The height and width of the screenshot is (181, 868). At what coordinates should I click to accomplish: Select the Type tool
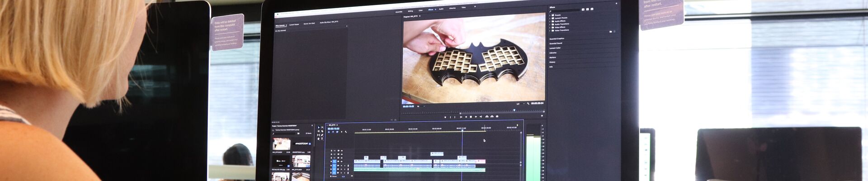322,139
